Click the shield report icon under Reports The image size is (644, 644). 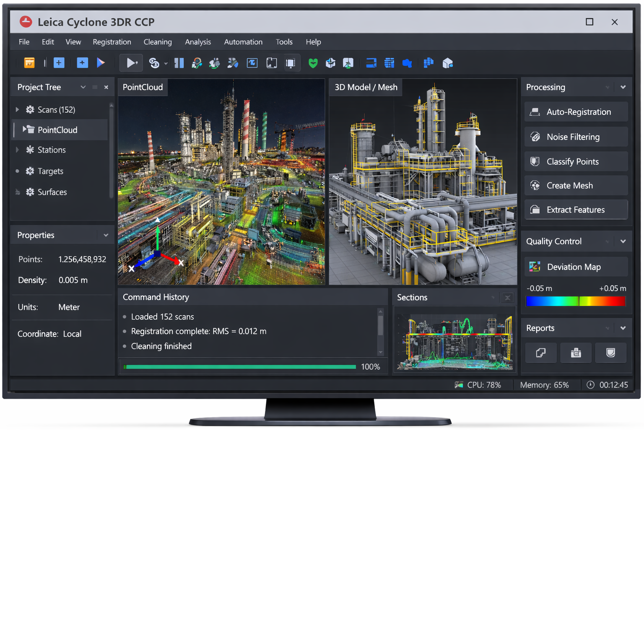click(x=610, y=353)
